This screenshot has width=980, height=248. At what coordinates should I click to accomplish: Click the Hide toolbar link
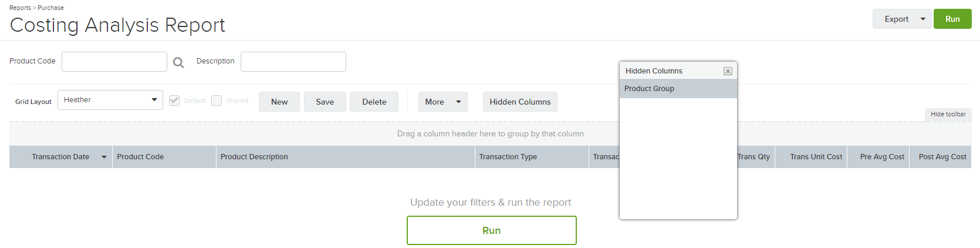(948, 115)
